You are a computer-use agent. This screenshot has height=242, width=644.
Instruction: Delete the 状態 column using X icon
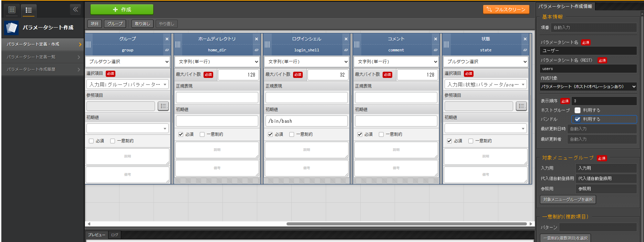coord(525,39)
